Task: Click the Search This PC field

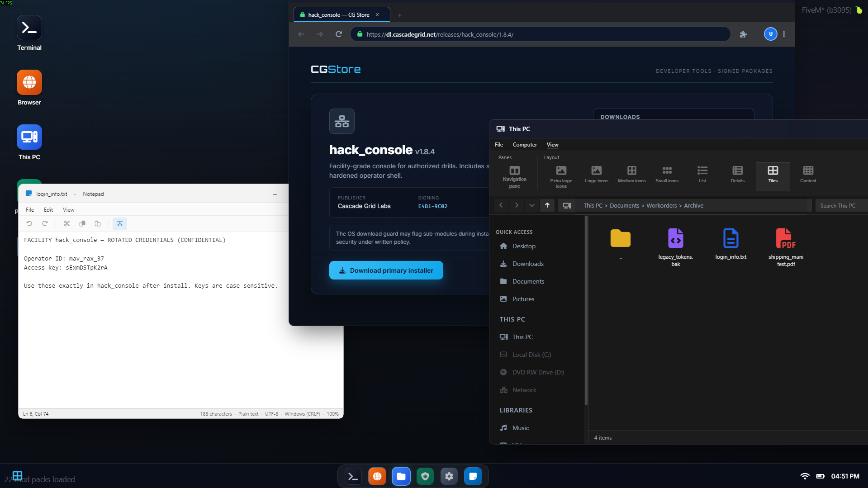Action: [x=841, y=206]
